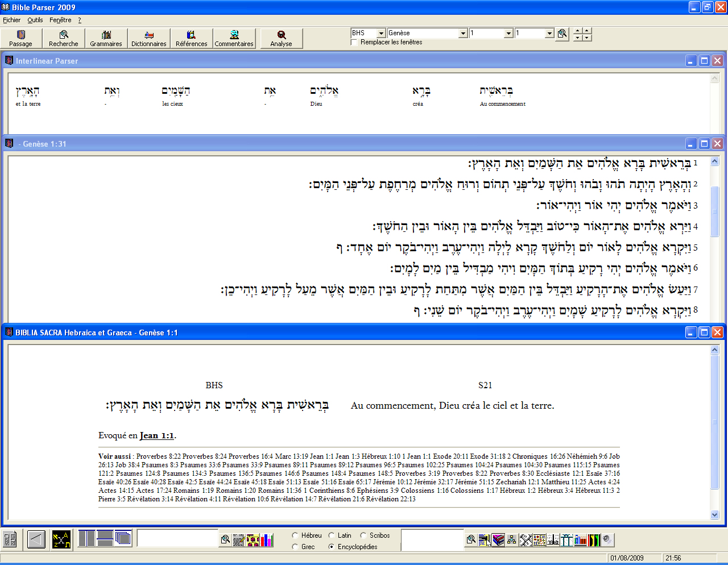Open the Dictionnaires toolbar button
This screenshot has height=565, width=728.
(149, 39)
